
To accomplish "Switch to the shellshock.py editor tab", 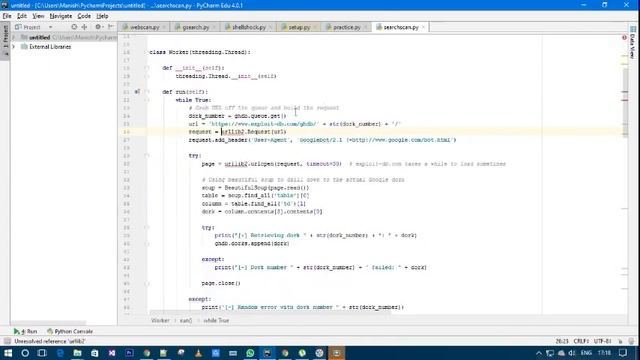I will coord(249,27).
